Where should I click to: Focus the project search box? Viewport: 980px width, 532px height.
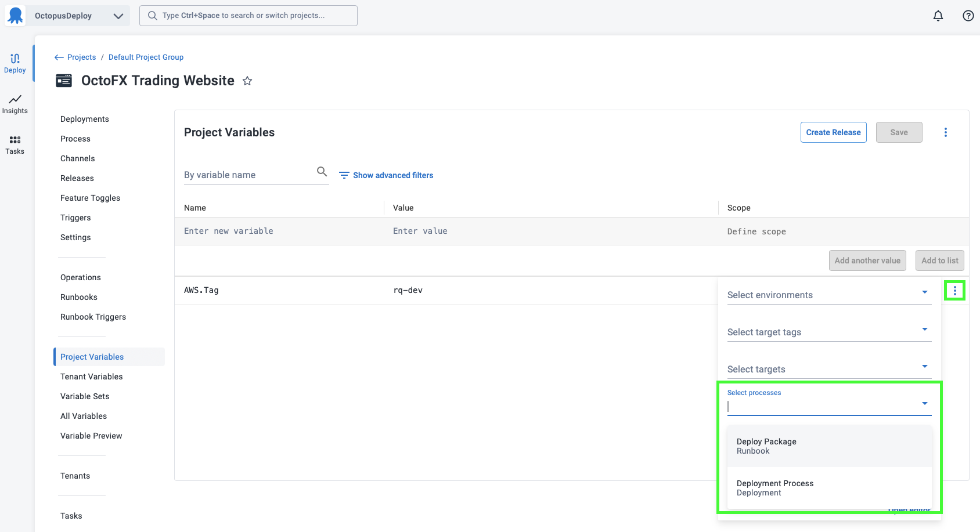pos(248,16)
